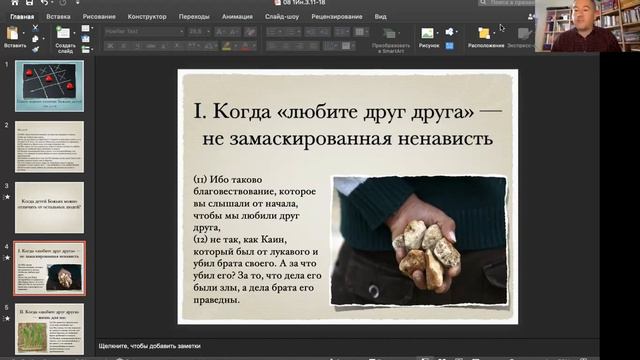Toggle Underline formatting
The image size is (640, 360).
pos(137,46)
